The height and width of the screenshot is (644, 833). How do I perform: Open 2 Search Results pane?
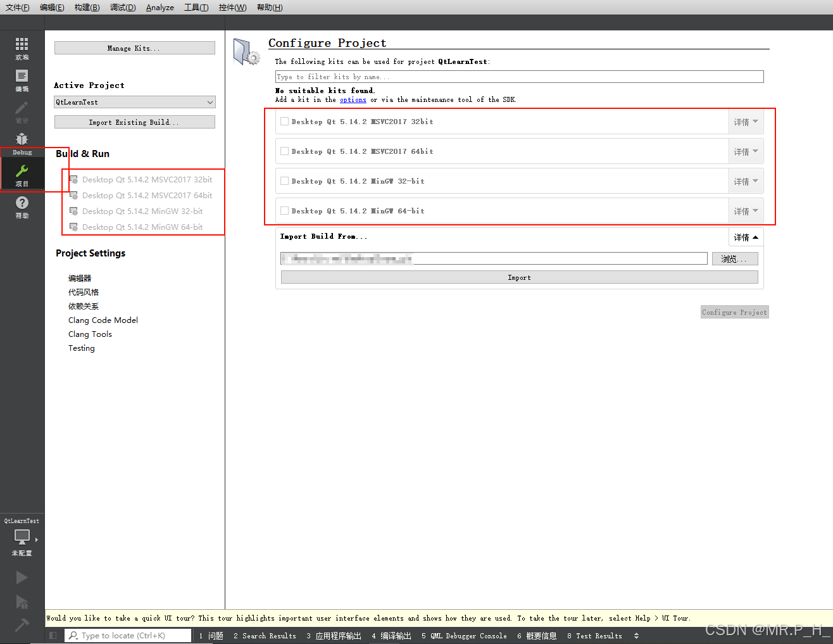[265, 636]
